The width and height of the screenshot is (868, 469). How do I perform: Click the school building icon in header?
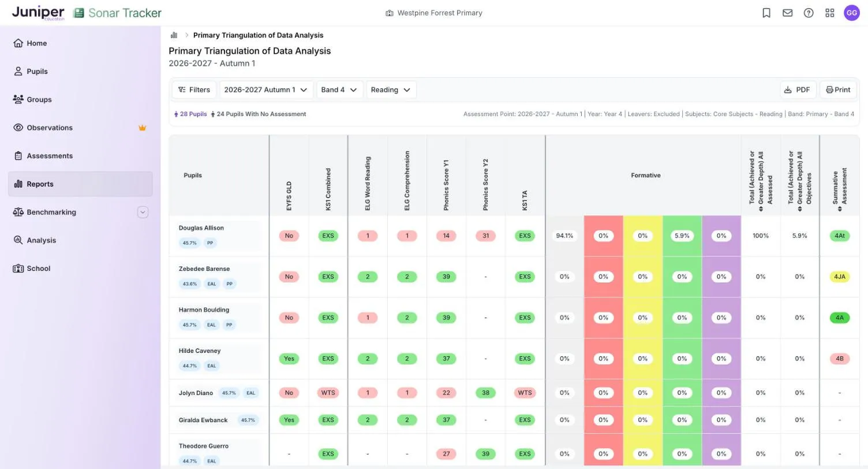pos(390,13)
